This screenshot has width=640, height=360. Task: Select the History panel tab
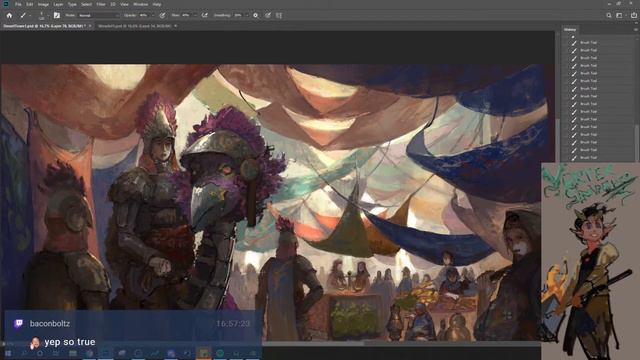570,30
